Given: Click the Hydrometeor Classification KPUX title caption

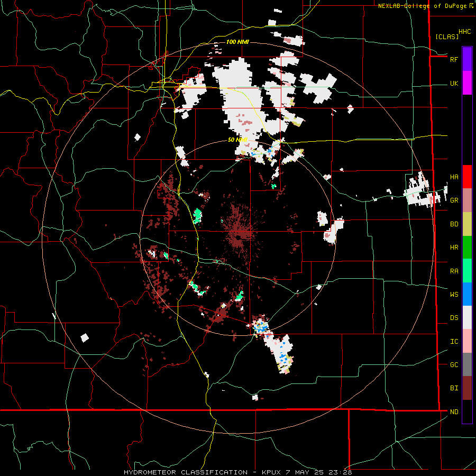Looking at the screenshot, I should pyautogui.click(x=237, y=472).
